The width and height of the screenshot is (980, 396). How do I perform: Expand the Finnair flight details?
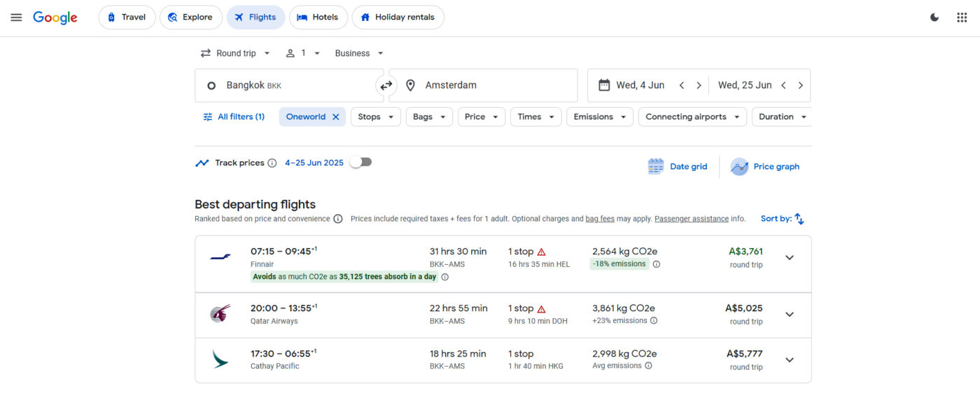click(790, 258)
